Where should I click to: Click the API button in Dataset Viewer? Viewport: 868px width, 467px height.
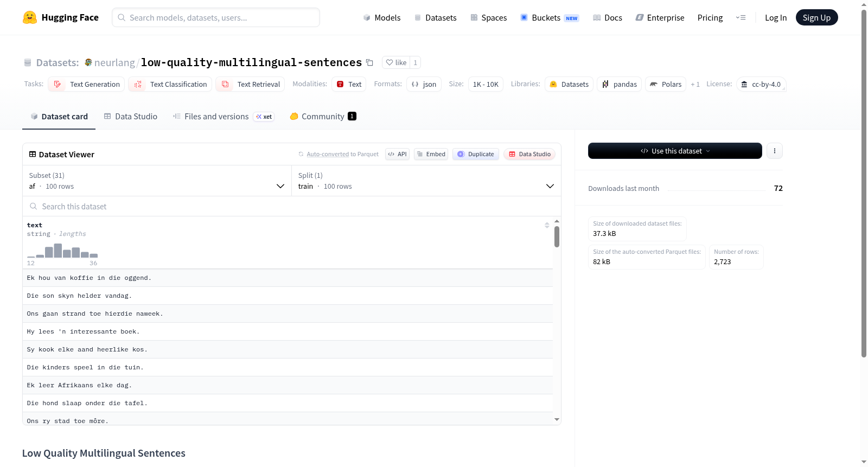397,154
